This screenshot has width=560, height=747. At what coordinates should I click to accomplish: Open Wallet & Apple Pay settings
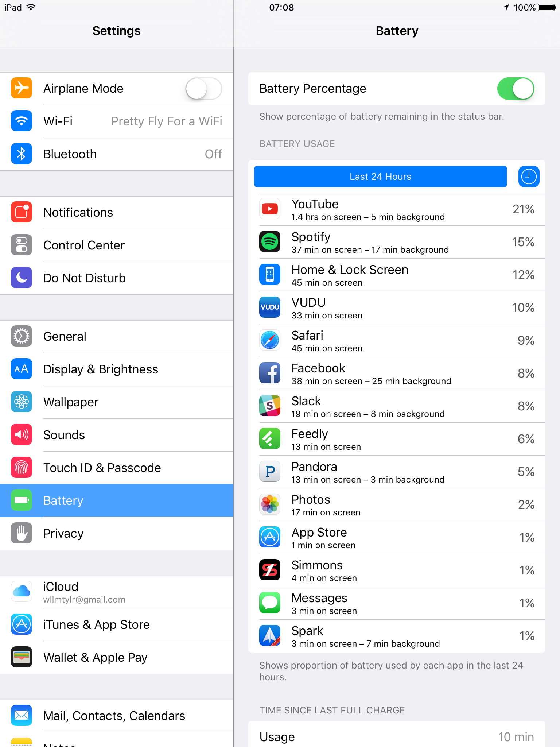click(x=117, y=658)
